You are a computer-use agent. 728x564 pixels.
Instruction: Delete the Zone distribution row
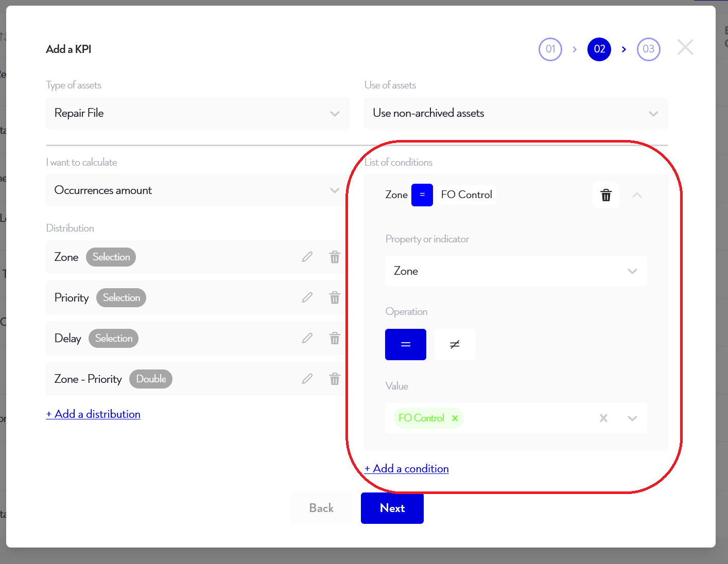coord(335,257)
